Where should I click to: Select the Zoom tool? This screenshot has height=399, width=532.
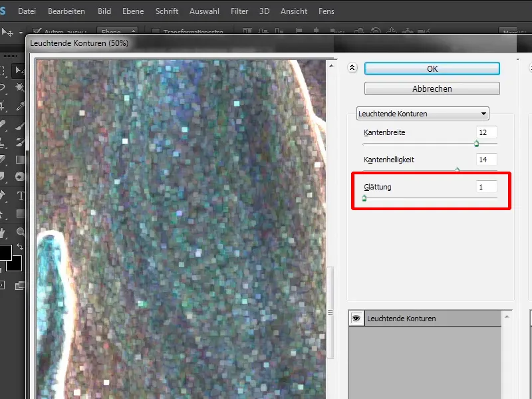coord(21,232)
